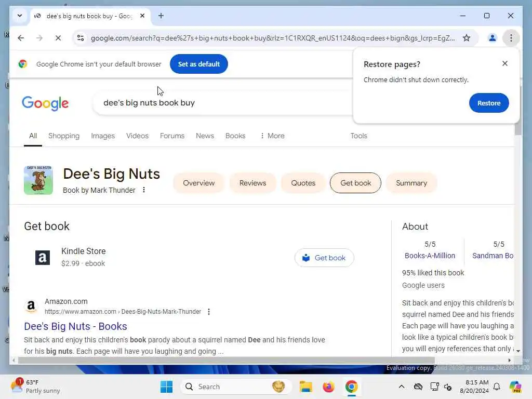Switch to the Forums tab
Screen dimensions: 532x399
pyautogui.click(x=172, y=136)
